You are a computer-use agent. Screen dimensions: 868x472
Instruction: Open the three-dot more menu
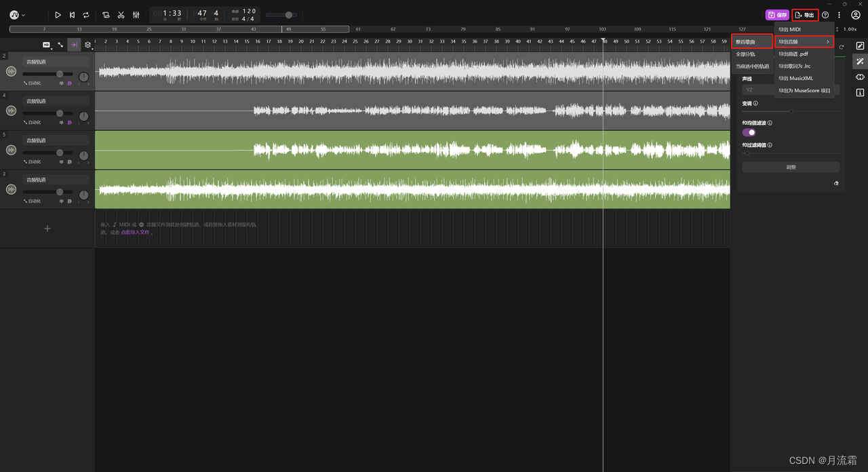click(839, 15)
